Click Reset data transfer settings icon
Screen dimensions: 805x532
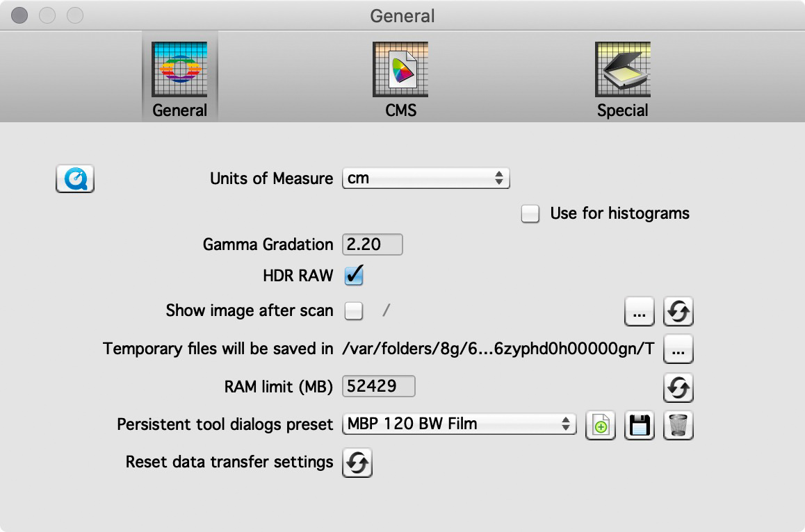click(357, 463)
